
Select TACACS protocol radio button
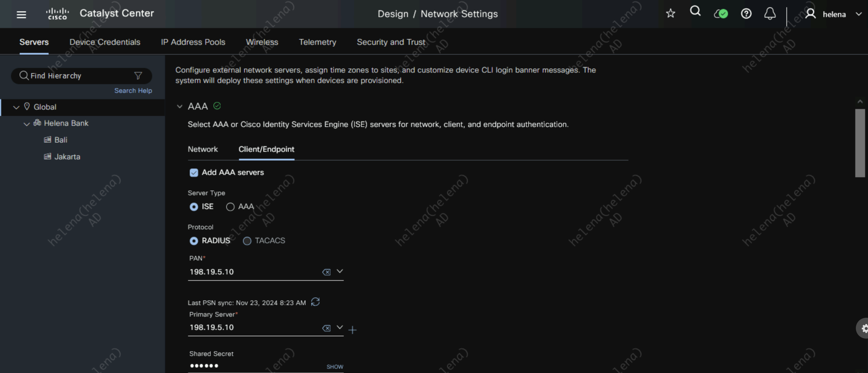(247, 241)
